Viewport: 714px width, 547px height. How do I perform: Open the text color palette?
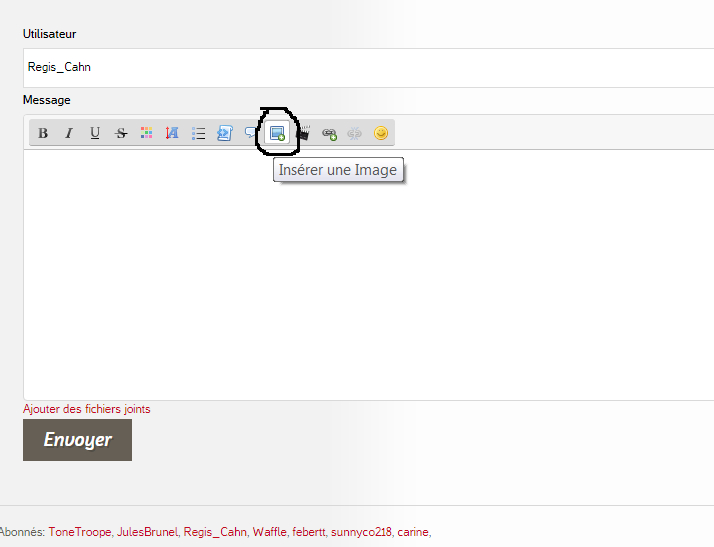(146, 133)
